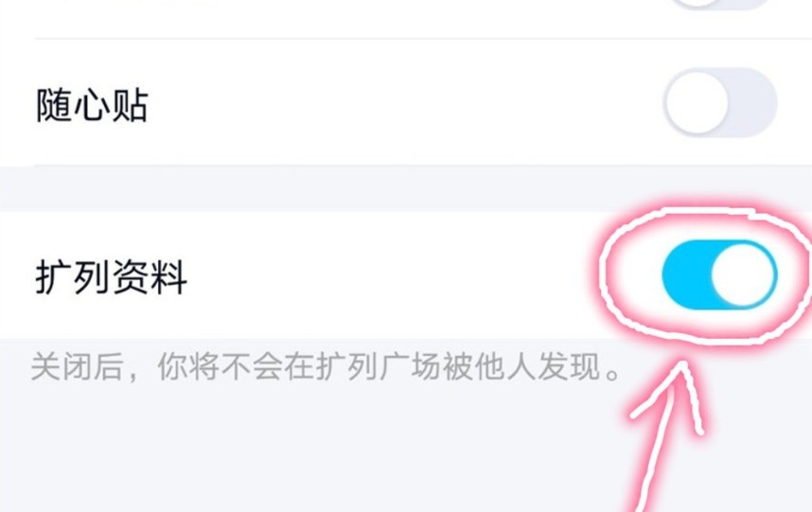Click the blue track of the 扩列资料 switch

tap(686, 274)
